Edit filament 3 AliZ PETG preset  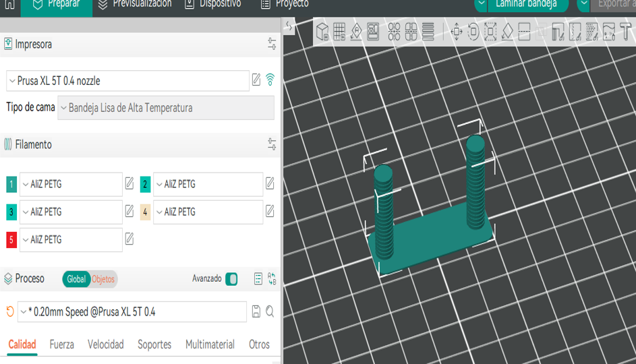[x=129, y=211]
